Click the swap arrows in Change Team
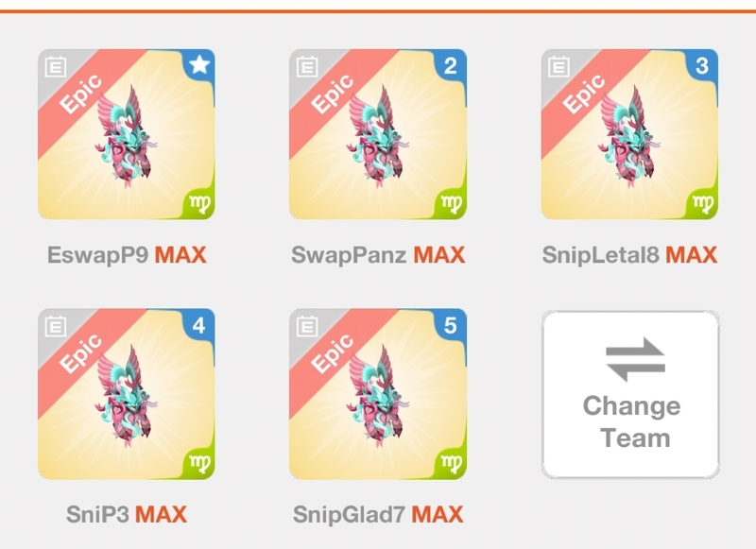The width and height of the screenshot is (756, 549). coord(635,360)
